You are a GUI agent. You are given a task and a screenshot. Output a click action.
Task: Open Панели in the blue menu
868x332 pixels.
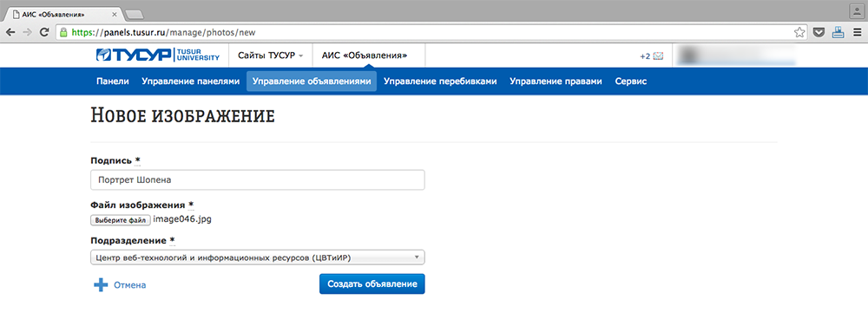[112, 81]
